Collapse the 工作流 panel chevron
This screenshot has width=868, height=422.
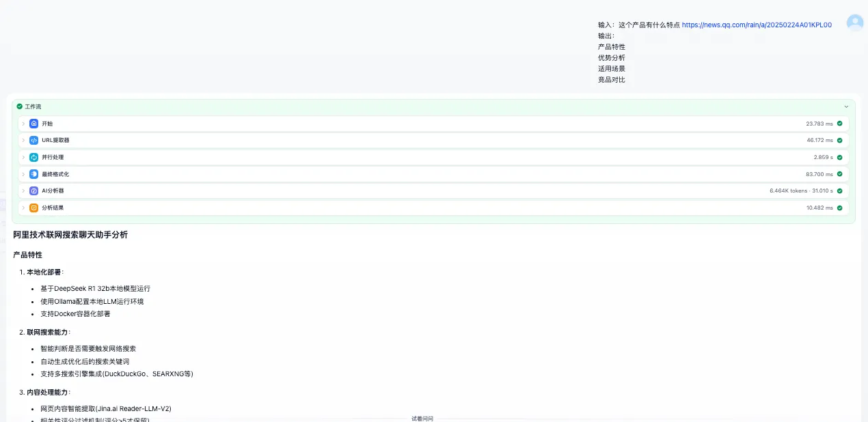click(x=846, y=107)
